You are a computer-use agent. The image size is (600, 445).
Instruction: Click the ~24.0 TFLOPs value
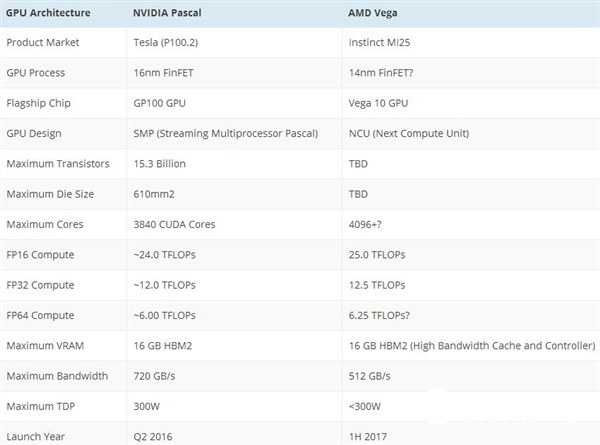pos(165,255)
